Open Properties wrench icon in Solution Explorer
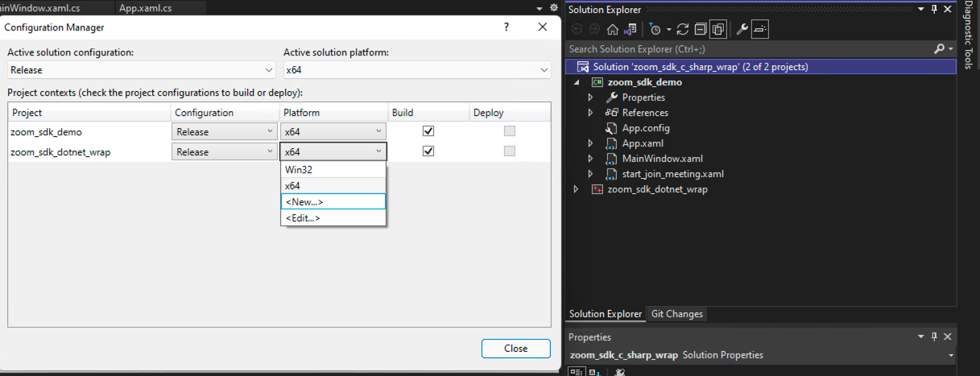Image resolution: width=980 pixels, height=376 pixels. point(742,30)
